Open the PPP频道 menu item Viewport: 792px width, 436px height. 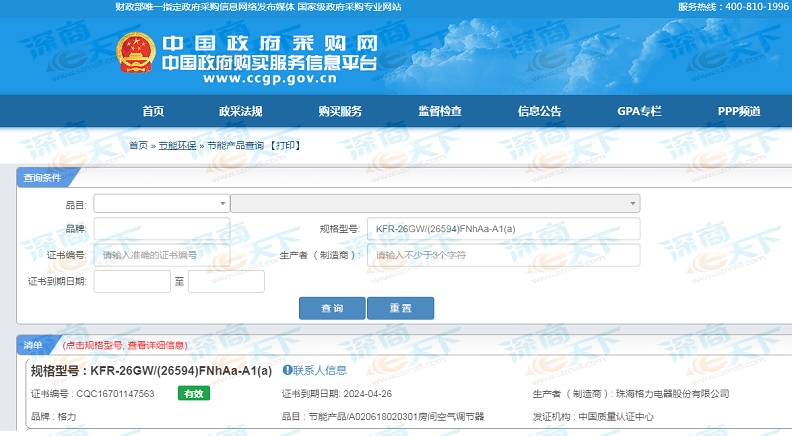(x=739, y=111)
